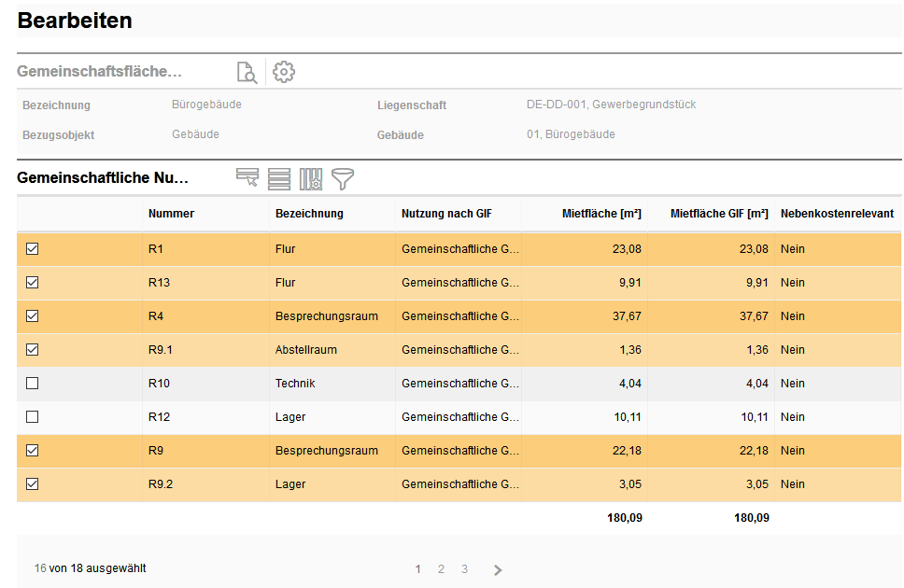This screenshot has width=904, height=588.
Task: Uncheck the checkbox for row R13
Action: [x=33, y=283]
